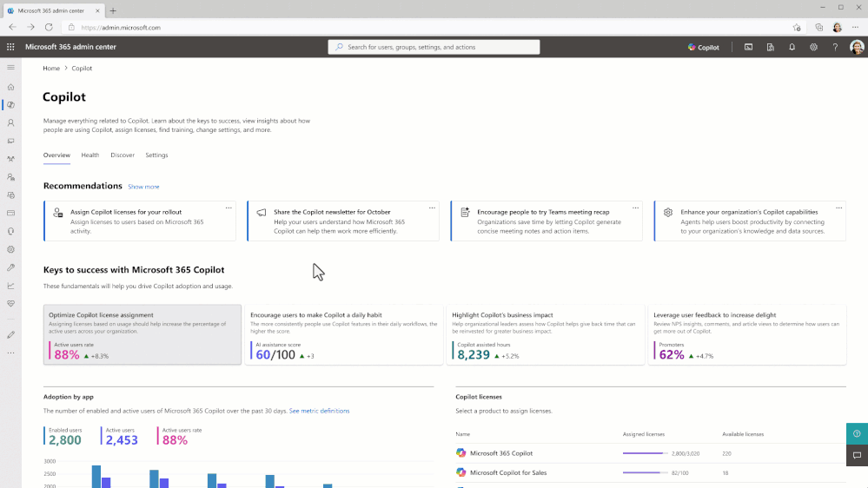Click the Enabled users 2,800 value
Image resolution: width=868 pixels, height=488 pixels.
pos(65,440)
